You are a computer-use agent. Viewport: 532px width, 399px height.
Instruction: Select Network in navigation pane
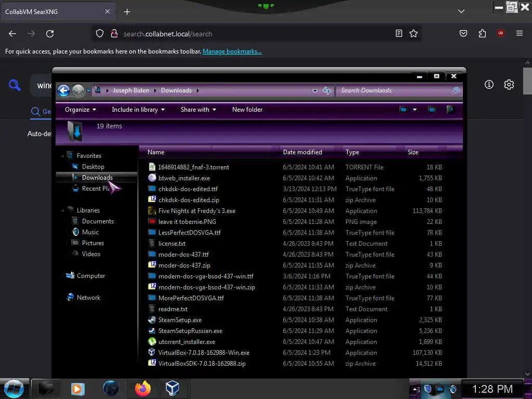click(88, 298)
